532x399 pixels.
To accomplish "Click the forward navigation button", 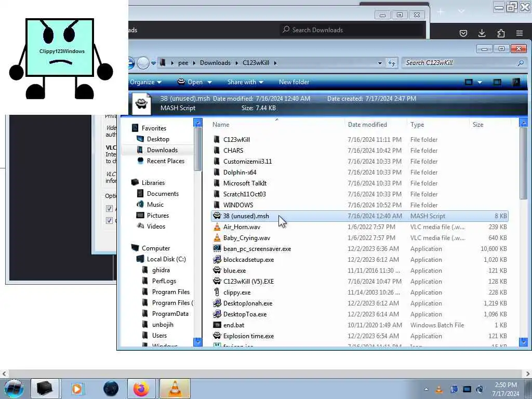I will click(143, 63).
